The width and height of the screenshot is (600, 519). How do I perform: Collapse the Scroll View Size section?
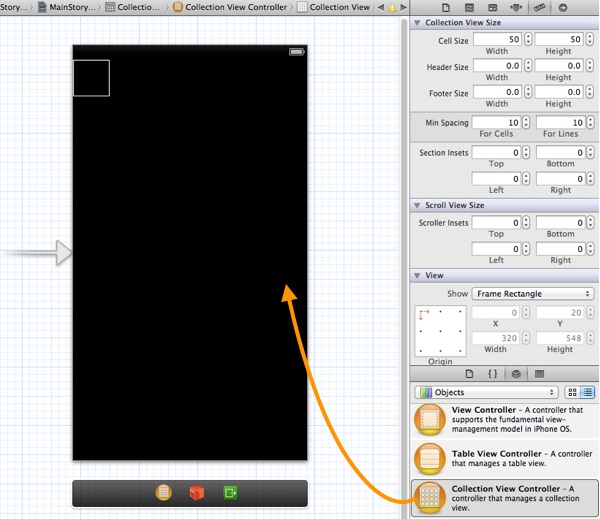tap(417, 205)
